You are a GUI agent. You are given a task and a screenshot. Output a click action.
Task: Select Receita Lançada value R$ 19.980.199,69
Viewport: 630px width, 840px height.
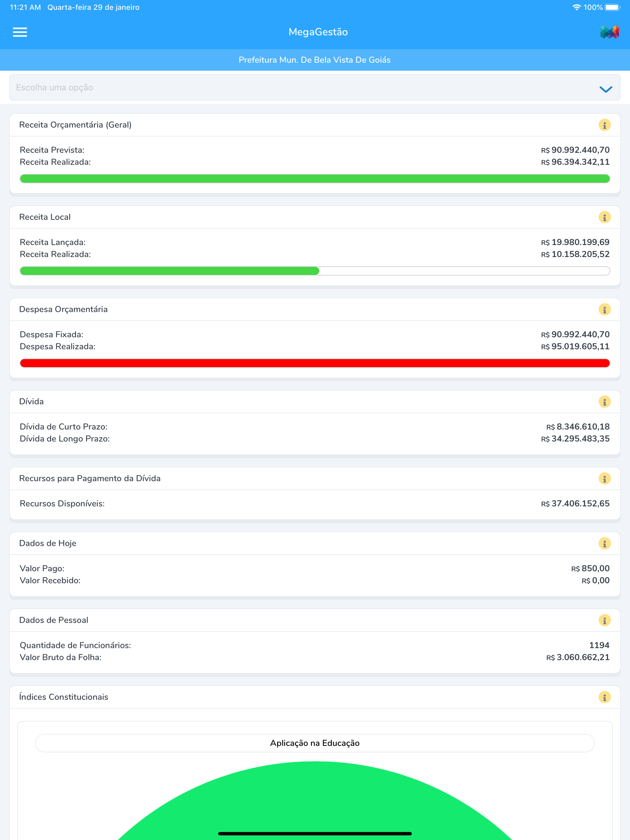pyautogui.click(x=575, y=242)
